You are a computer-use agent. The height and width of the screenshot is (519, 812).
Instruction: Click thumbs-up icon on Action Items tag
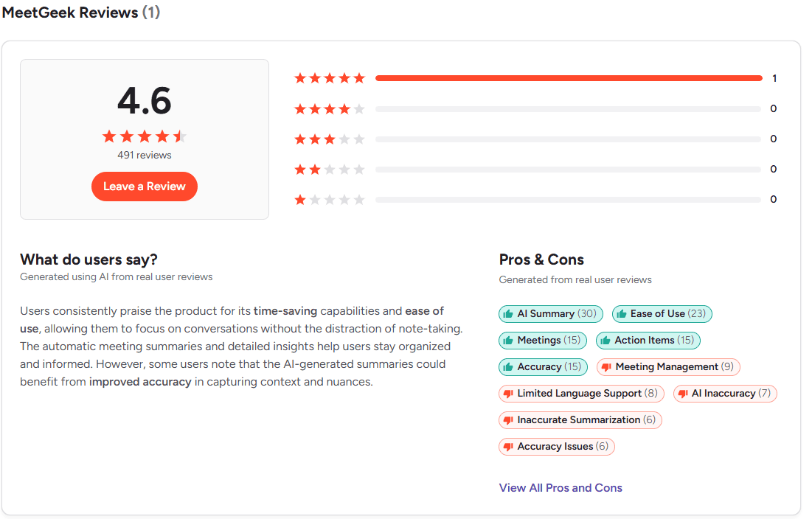[605, 340]
